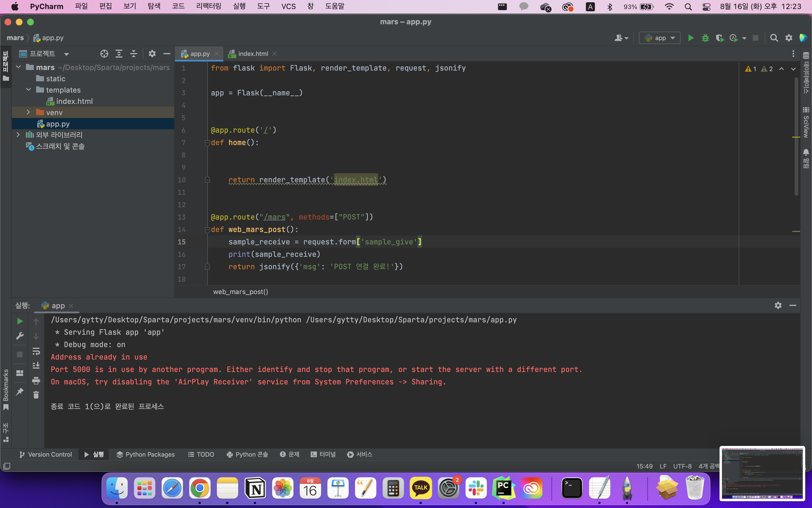
Task: Open editor tabs more options menu
Action: (793, 54)
